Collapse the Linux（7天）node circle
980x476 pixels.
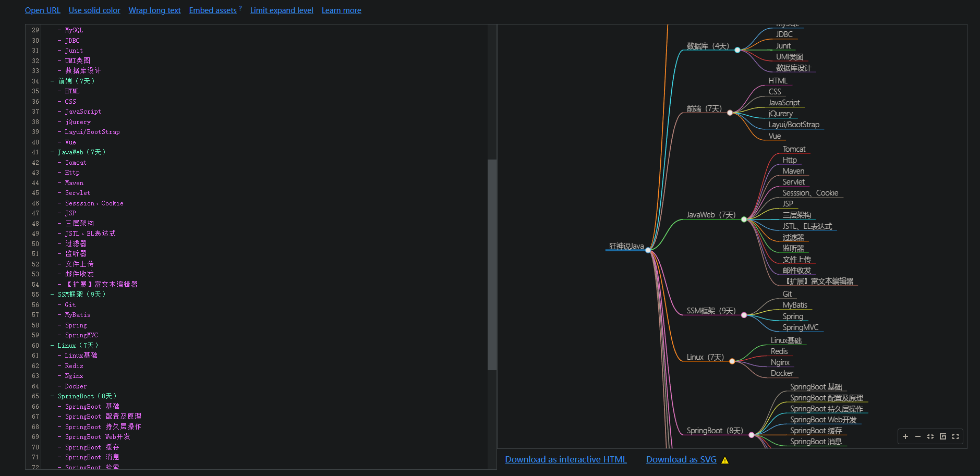pyautogui.click(x=732, y=361)
